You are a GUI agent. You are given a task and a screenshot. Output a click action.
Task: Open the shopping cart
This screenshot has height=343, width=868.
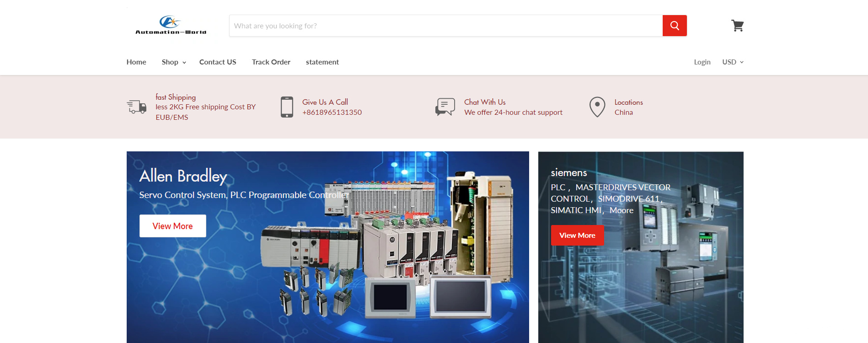point(737,26)
